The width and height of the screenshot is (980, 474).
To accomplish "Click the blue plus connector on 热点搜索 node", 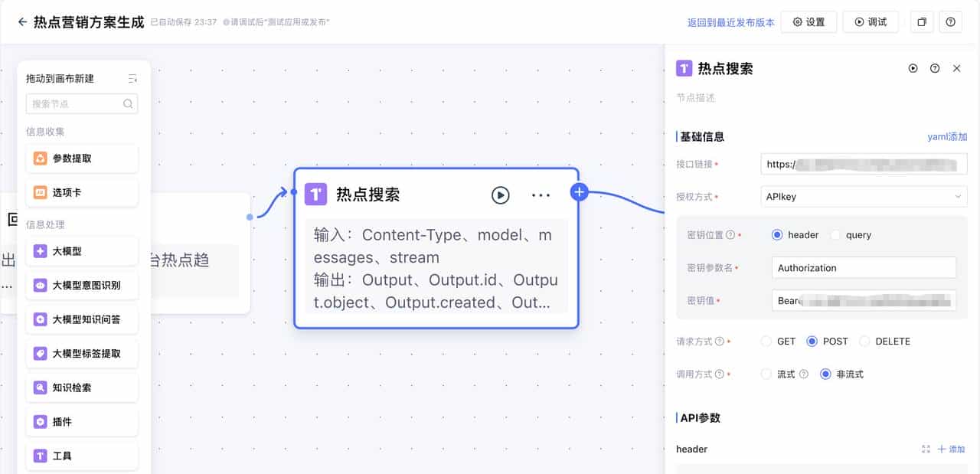I will [x=579, y=191].
